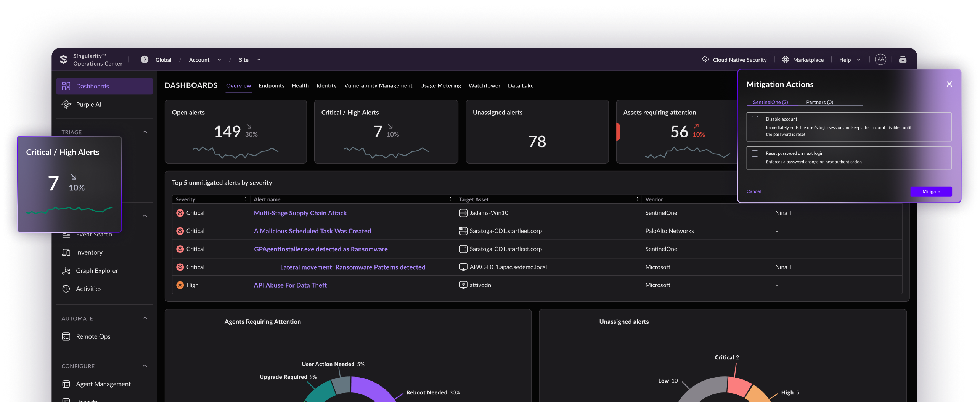The width and height of the screenshot is (980, 402).
Task: Close the Mitigation Actions dialog
Action: (949, 84)
